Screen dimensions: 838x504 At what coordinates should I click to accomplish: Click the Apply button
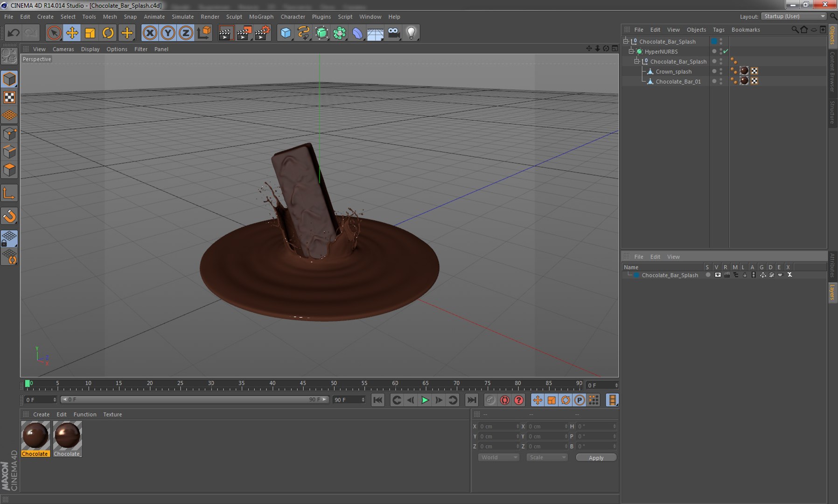(x=596, y=457)
